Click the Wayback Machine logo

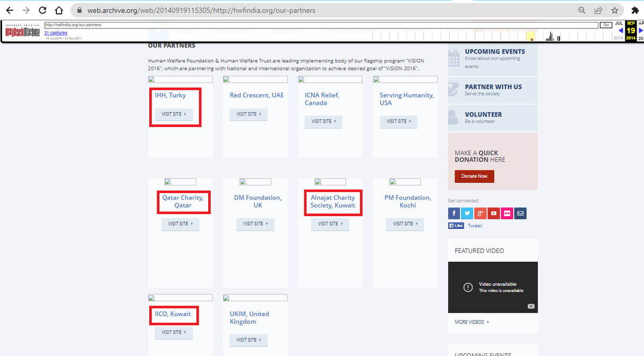(23, 31)
